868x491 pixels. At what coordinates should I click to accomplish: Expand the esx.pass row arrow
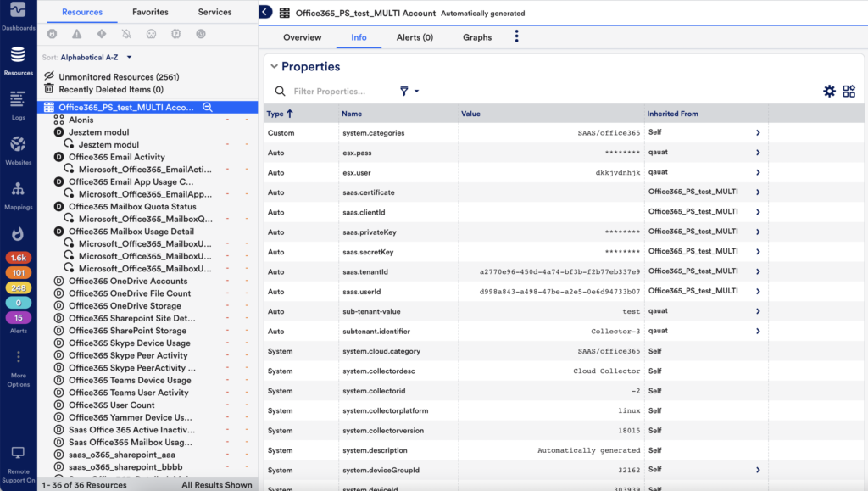click(x=759, y=153)
